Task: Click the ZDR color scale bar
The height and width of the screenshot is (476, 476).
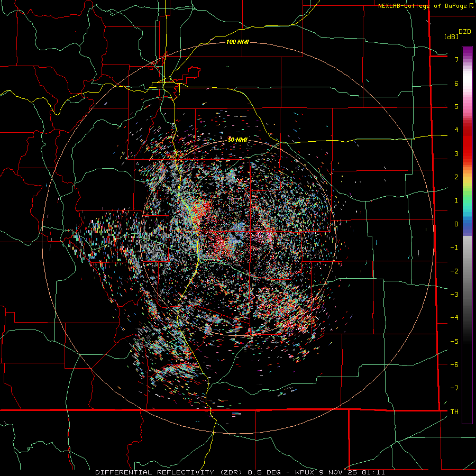Action: pyautogui.click(x=467, y=235)
